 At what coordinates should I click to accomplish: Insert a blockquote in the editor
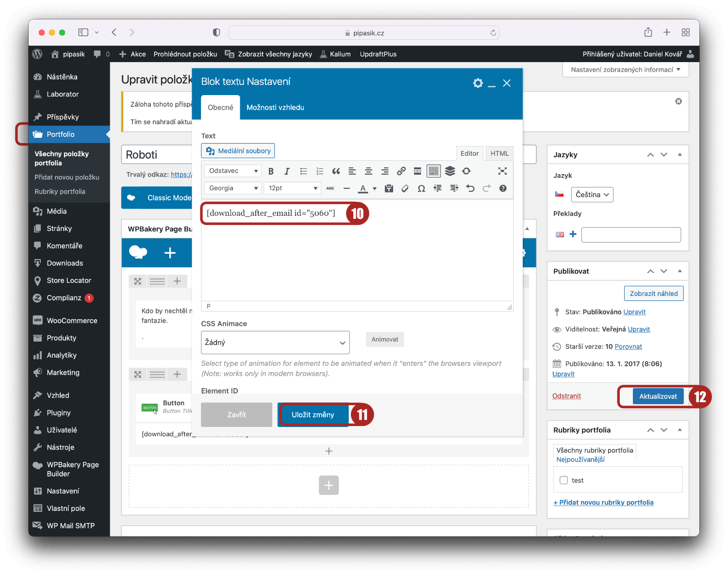coord(336,171)
